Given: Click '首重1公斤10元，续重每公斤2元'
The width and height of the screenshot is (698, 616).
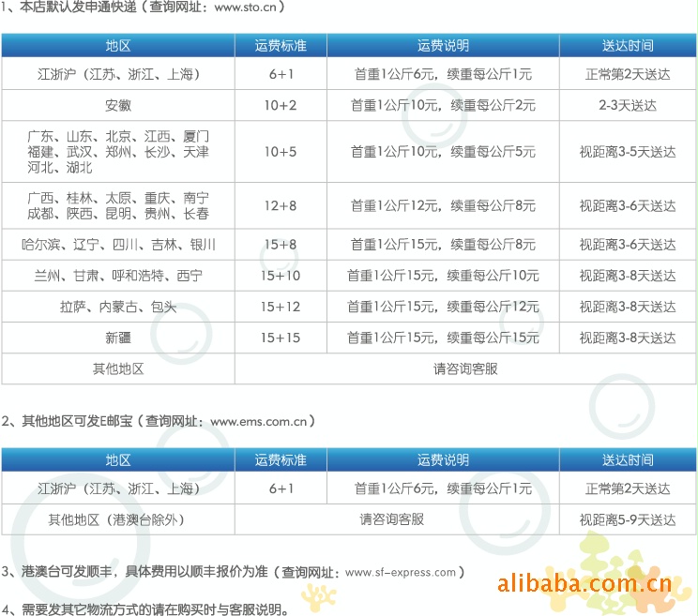Looking at the screenshot, I should 443,105.
